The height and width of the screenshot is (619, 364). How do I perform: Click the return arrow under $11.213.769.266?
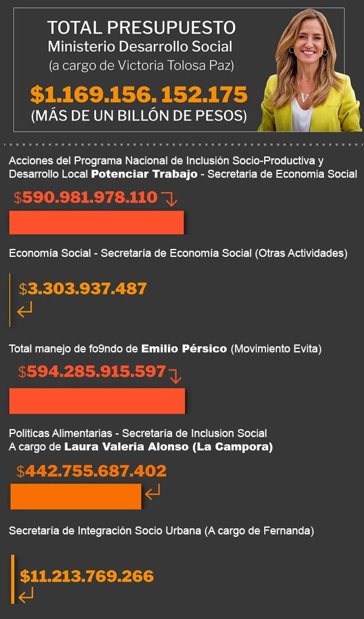point(26,595)
